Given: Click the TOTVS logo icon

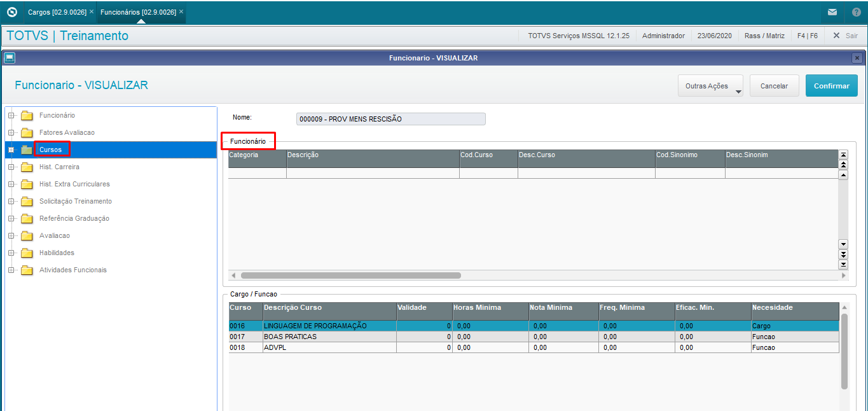Looking at the screenshot, I should click(x=11, y=12).
